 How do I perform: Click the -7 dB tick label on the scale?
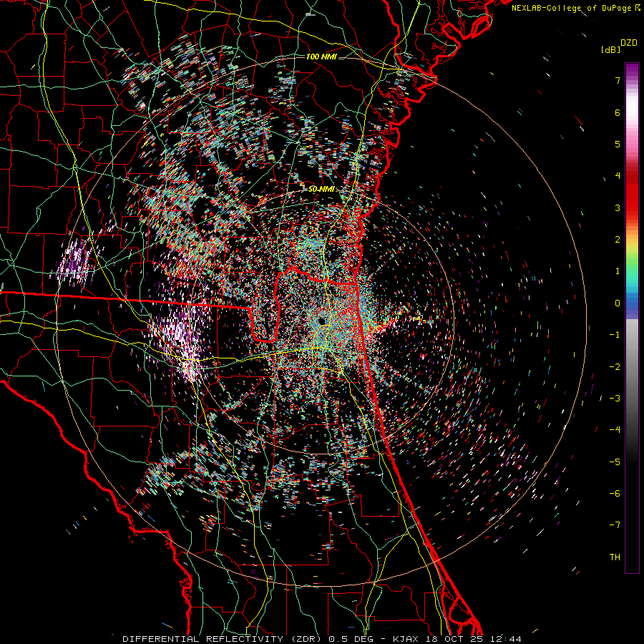(x=615, y=525)
